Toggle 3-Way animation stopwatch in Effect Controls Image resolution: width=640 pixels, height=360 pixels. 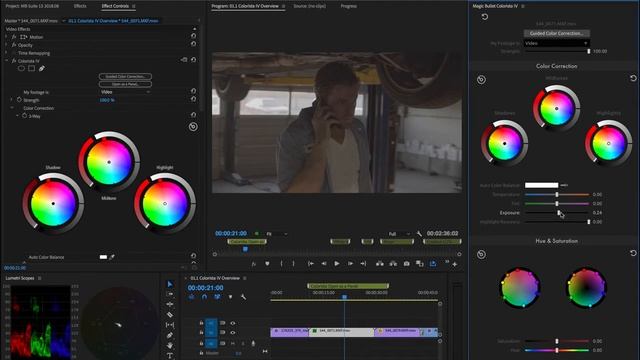24,116
